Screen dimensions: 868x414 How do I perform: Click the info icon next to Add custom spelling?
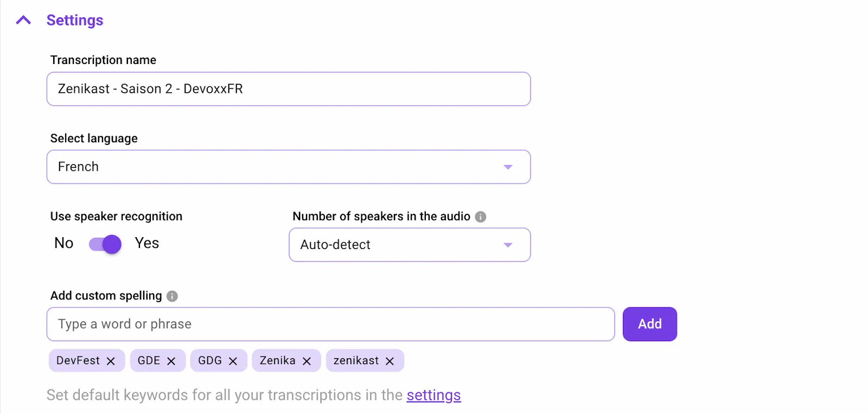coord(172,296)
